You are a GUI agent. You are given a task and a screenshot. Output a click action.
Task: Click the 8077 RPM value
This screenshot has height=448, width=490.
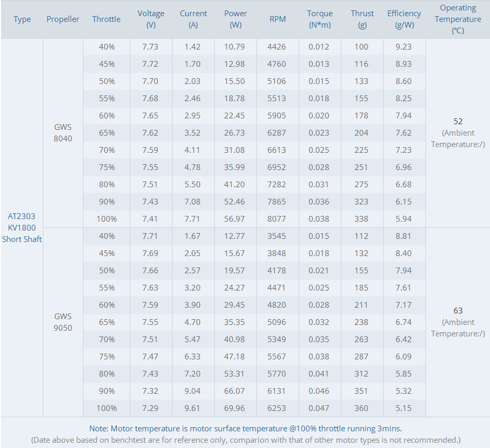276,219
